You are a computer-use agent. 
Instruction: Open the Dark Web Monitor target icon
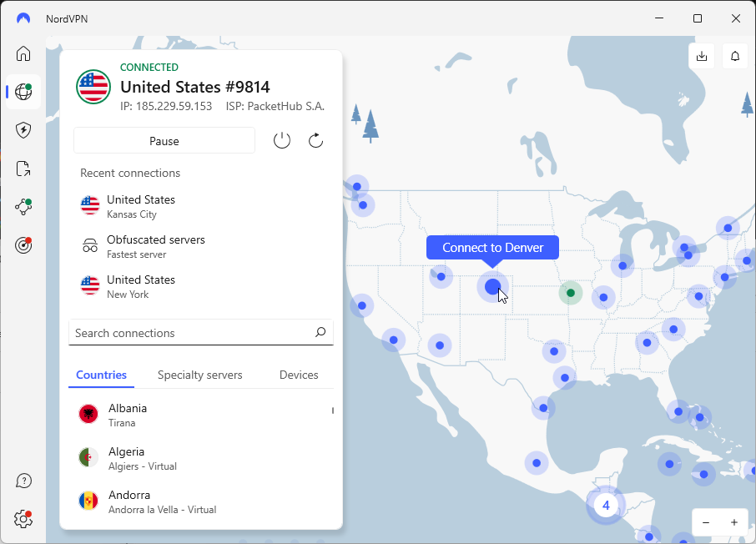click(23, 245)
